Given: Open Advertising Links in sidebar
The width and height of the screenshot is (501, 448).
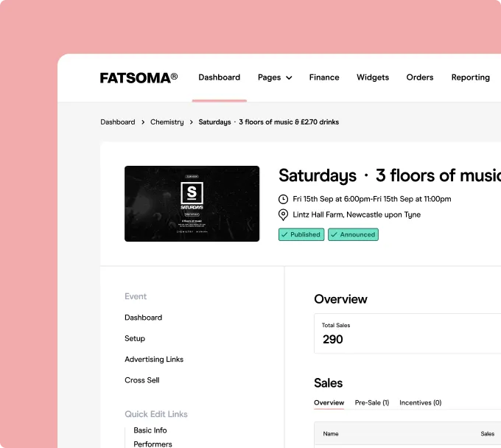Looking at the screenshot, I should tap(154, 360).
